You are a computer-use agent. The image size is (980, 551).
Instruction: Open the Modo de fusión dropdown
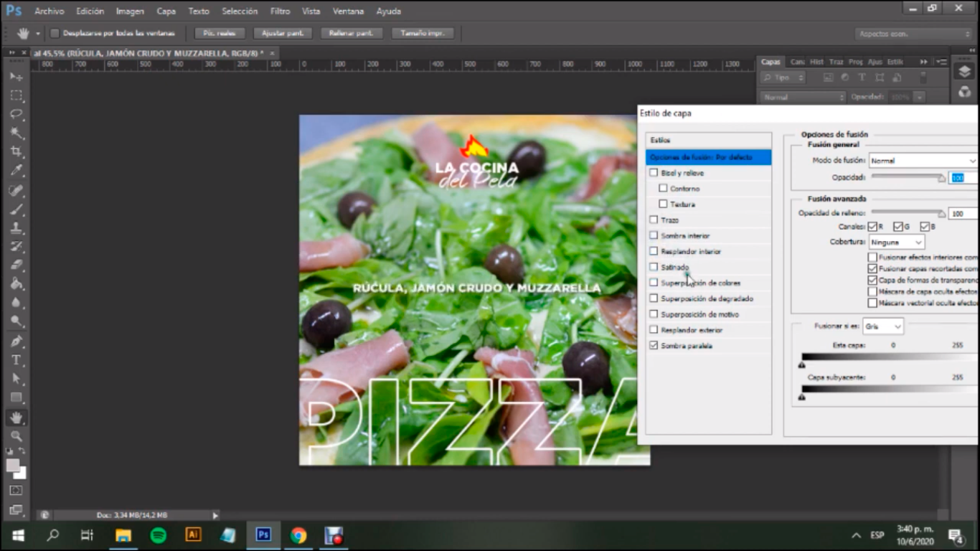point(923,161)
